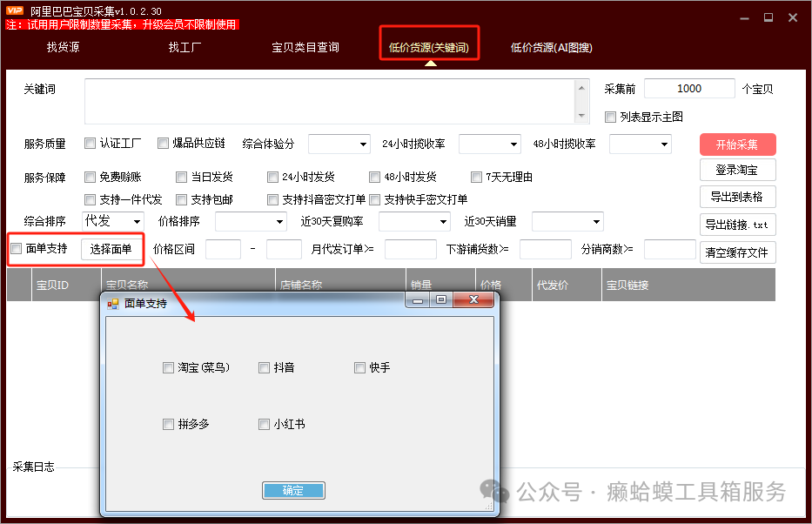Check 快手 in 面单支持 dialog
The height and width of the screenshot is (524, 812).
coord(360,367)
